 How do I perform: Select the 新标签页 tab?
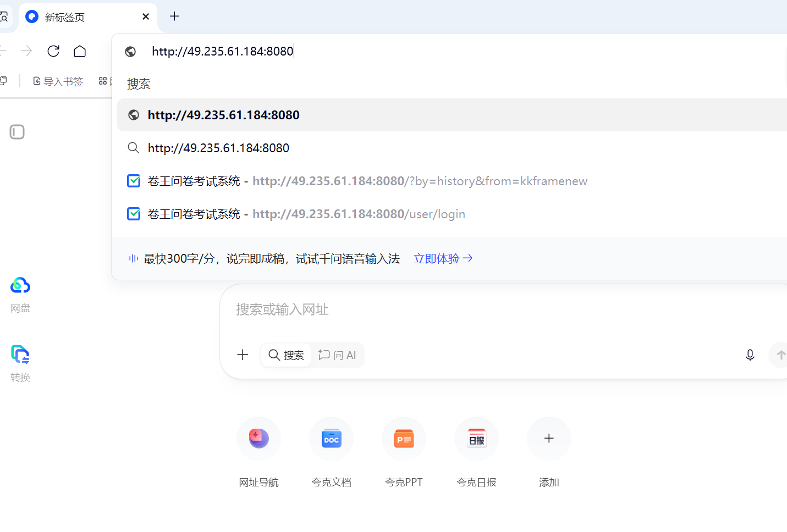(x=88, y=17)
